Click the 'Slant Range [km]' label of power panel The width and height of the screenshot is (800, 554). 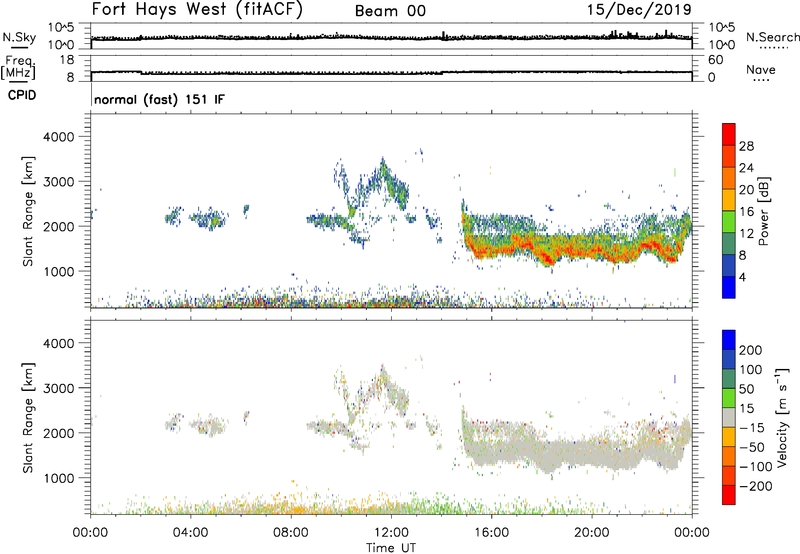pos(28,212)
